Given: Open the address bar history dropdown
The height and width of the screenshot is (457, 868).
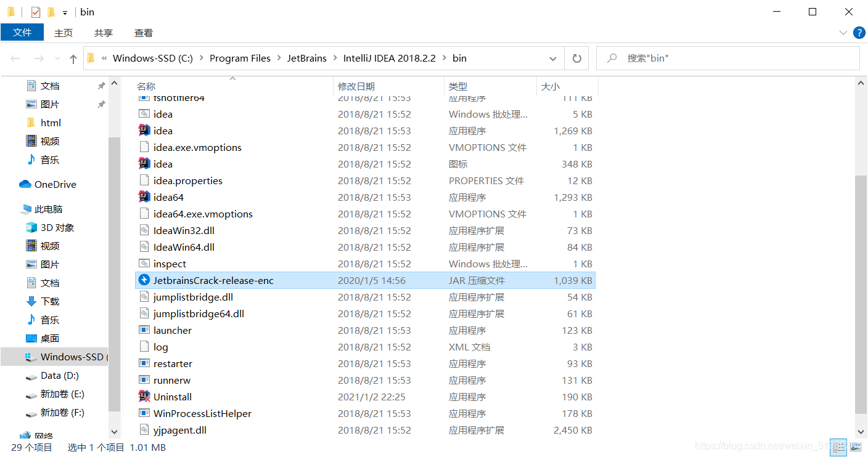Looking at the screenshot, I should (553, 59).
